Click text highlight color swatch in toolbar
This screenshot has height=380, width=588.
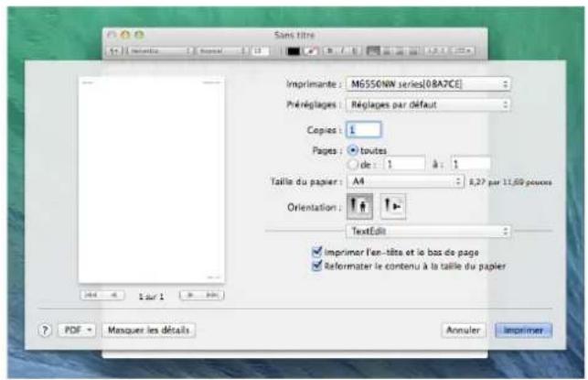(x=311, y=50)
